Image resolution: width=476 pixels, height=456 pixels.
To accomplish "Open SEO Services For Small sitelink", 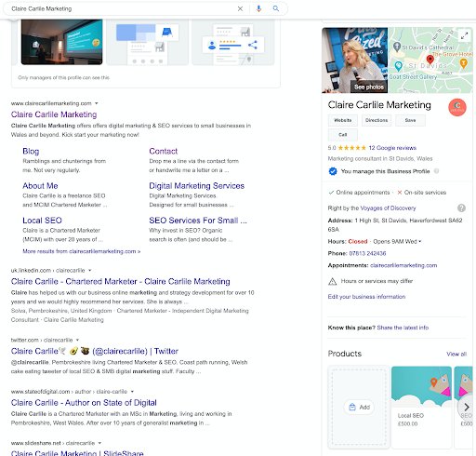I will coord(198,221).
